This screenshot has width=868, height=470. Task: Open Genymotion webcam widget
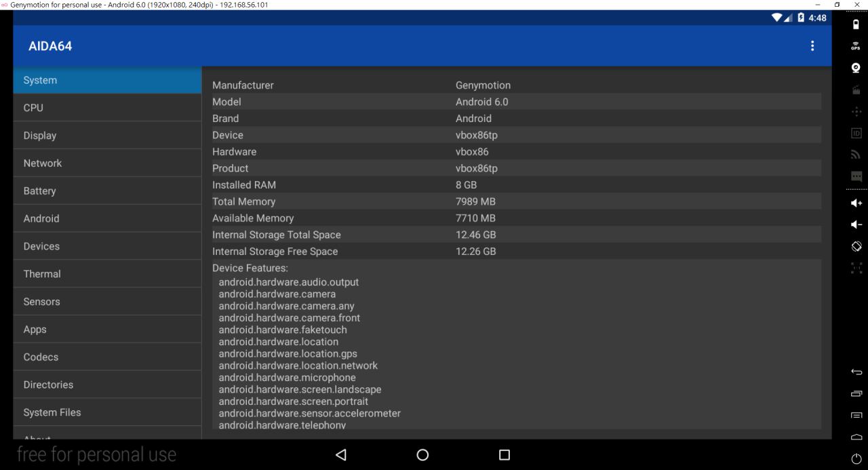coord(856,68)
